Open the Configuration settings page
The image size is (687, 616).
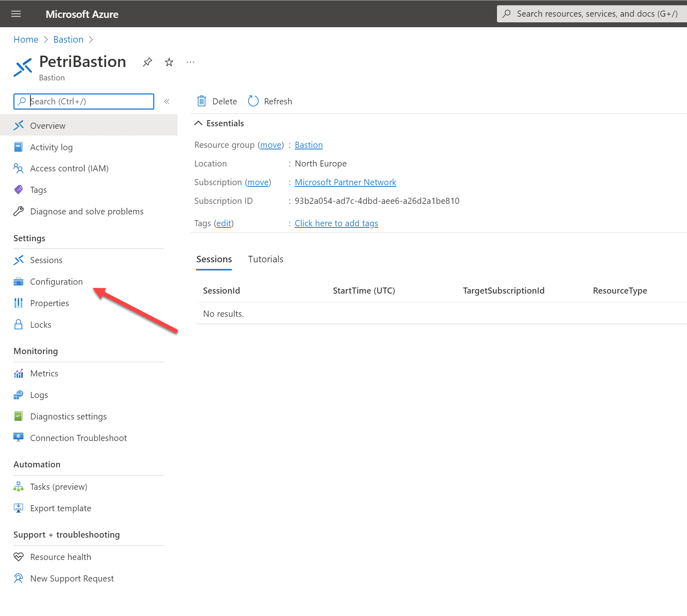[56, 281]
